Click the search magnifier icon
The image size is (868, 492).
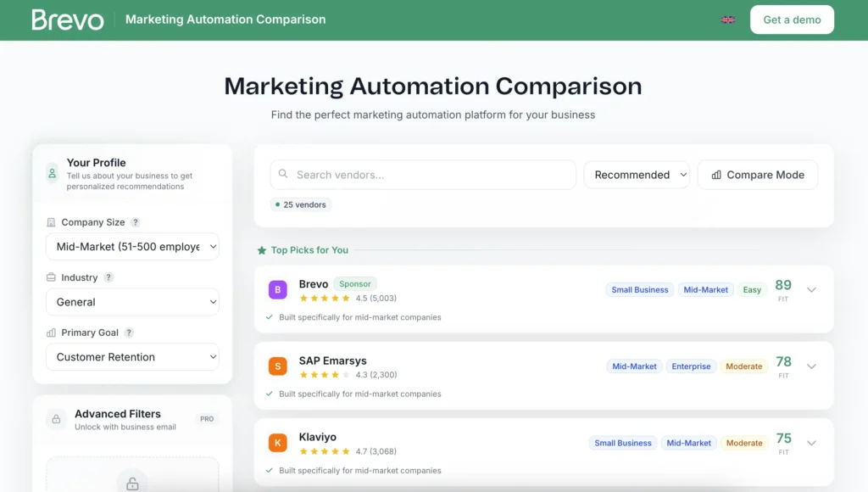click(x=282, y=174)
